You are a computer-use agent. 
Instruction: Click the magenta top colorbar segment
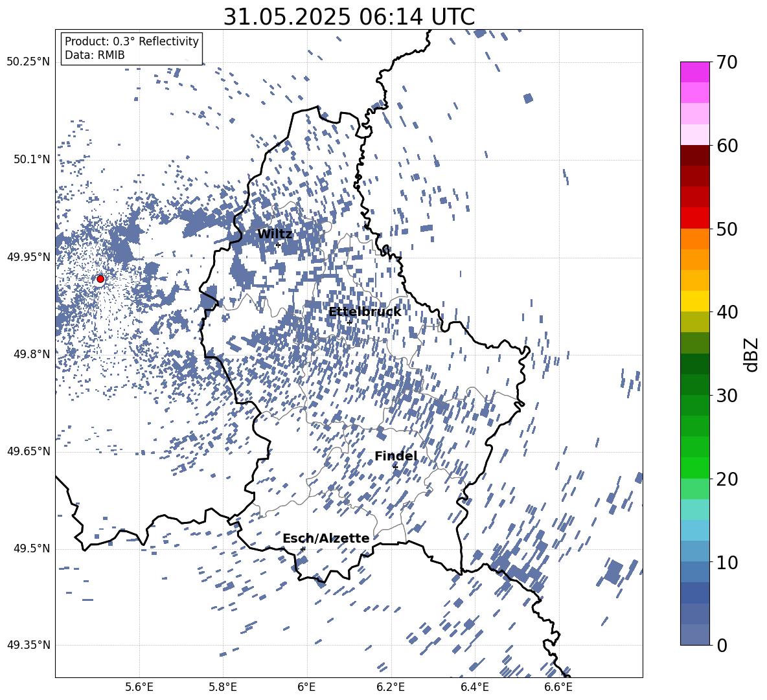[x=694, y=73]
